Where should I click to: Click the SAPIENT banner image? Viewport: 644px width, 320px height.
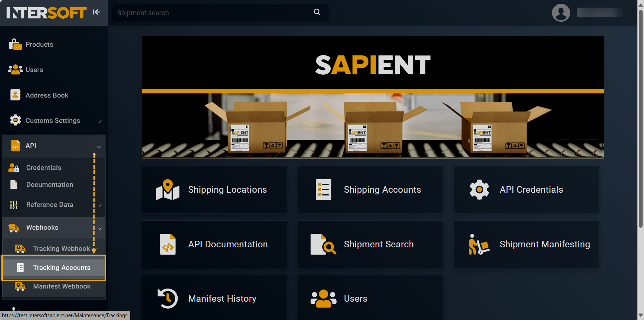(x=373, y=98)
